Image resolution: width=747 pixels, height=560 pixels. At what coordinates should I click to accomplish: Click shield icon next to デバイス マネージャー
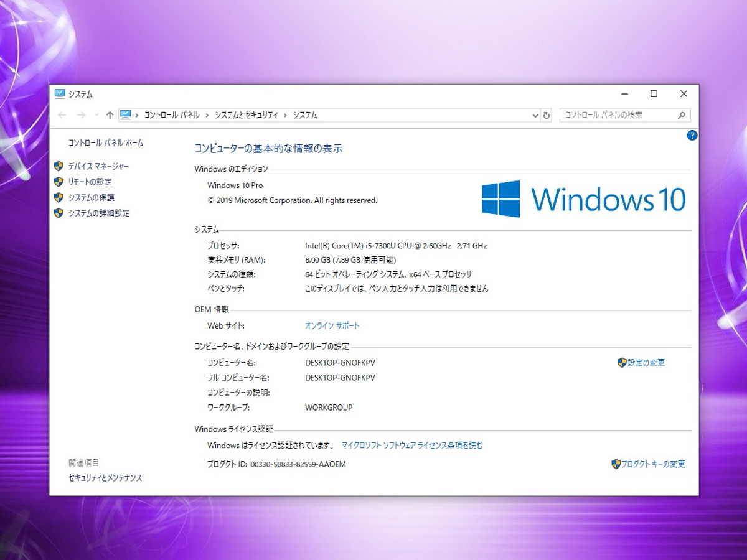[59, 166]
